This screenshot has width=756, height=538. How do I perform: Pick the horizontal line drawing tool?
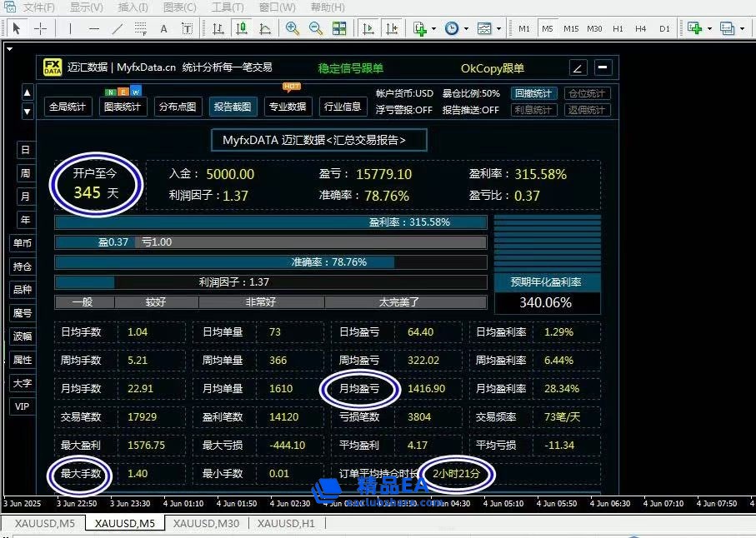(94, 29)
